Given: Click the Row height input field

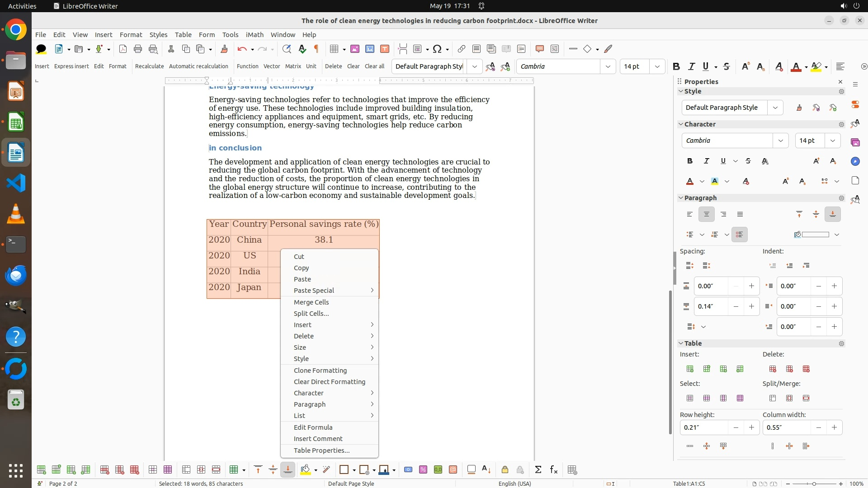Looking at the screenshot, I should coord(704,427).
